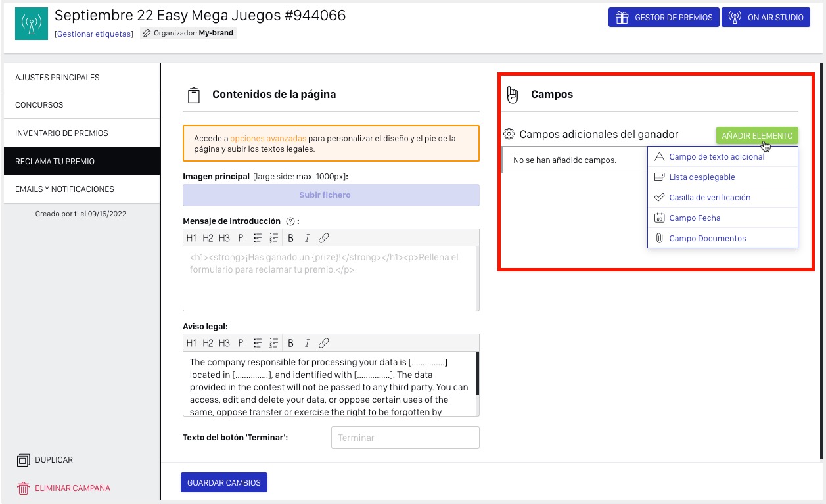Click bulleted list icon in Aviso legal toolbar
The width and height of the screenshot is (826, 504).
258,343
